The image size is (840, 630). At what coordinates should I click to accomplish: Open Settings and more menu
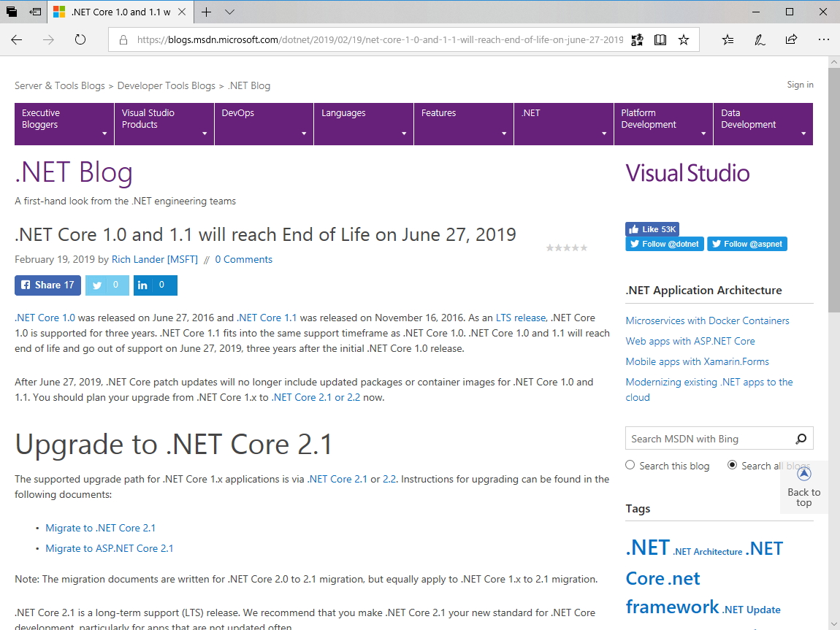click(x=823, y=39)
